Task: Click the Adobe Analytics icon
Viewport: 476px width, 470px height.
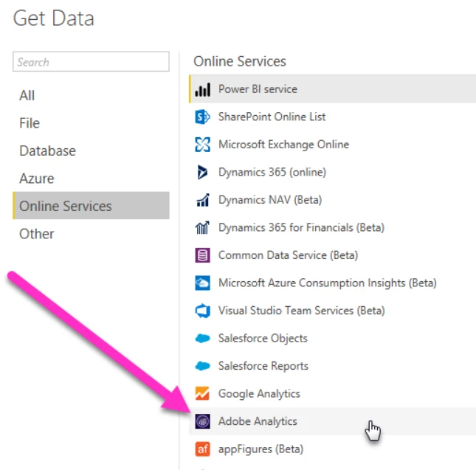Action: pyautogui.click(x=202, y=421)
